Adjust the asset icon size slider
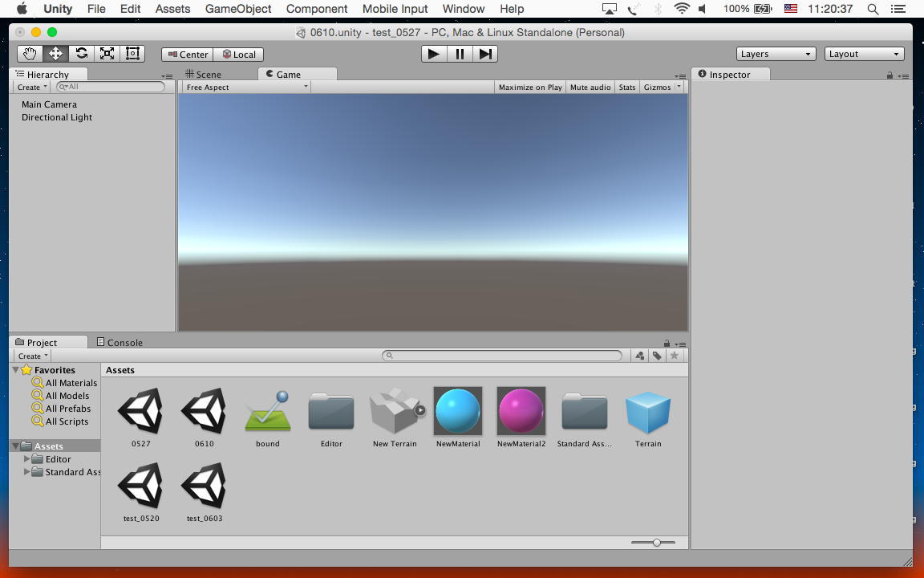This screenshot has height=578, width=924. click(x=656, y=543)
